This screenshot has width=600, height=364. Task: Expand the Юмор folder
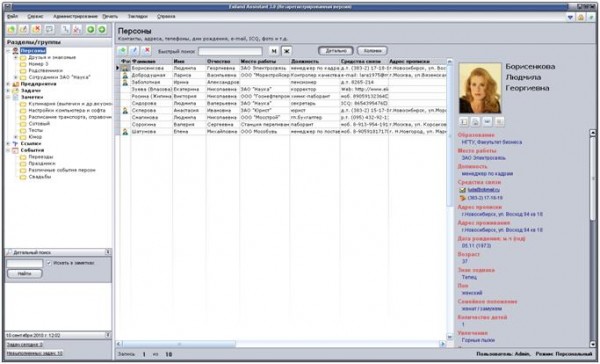[16, 137]
